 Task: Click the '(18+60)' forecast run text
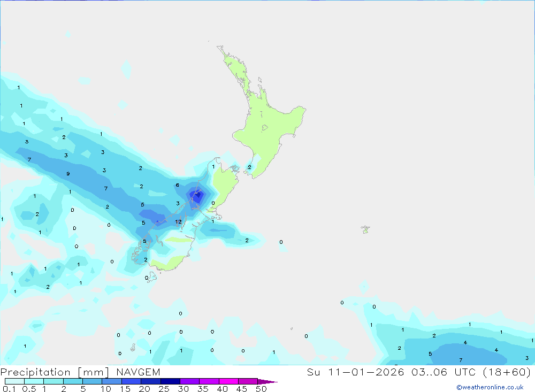[x=507, y=372]
